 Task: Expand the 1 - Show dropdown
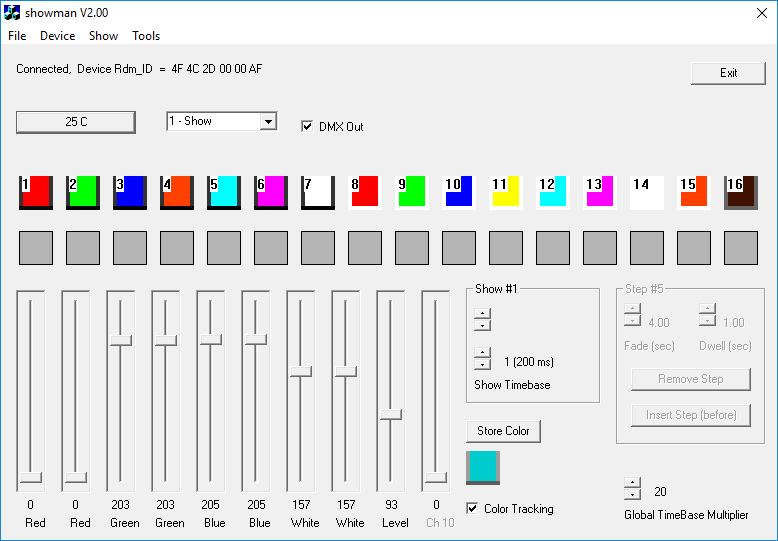(x=268, y=121)
